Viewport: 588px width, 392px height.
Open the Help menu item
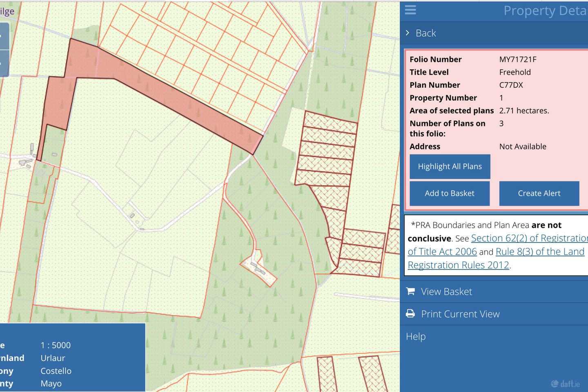(x=416, y=336)
